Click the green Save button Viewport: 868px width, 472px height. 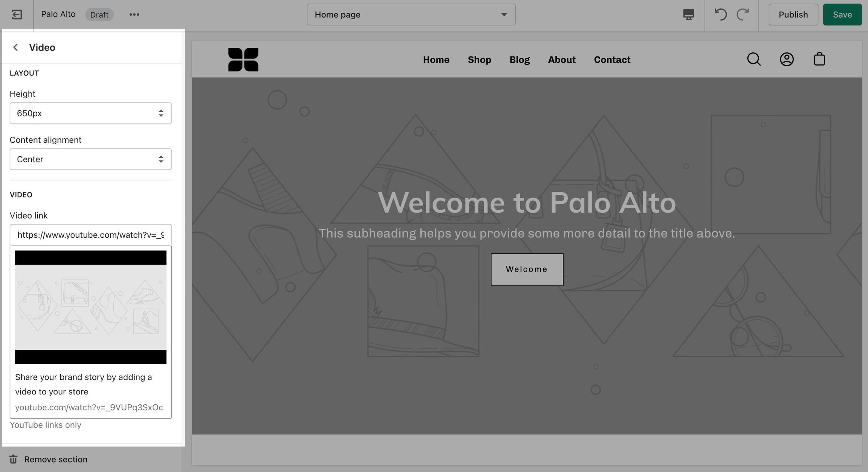[842, 15]
